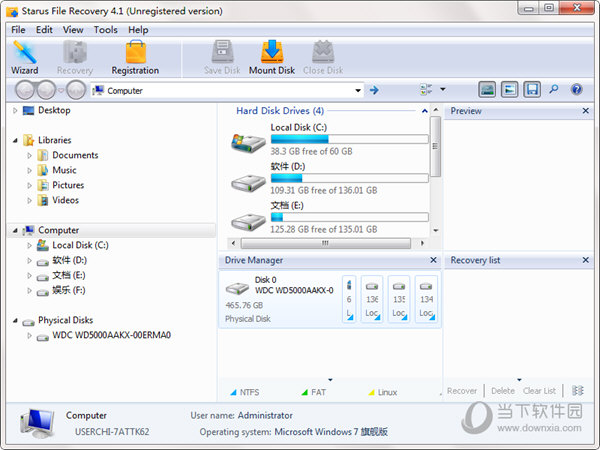Click Local Disk (C:) usage bar
Viewport: 600px width, 450px height.
(x=349, y=139)
